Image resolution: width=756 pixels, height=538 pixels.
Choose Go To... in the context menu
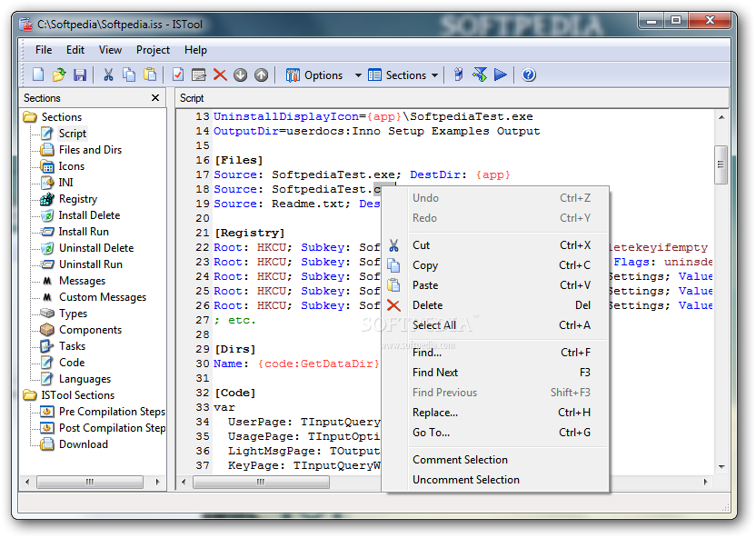pos(495,433)
